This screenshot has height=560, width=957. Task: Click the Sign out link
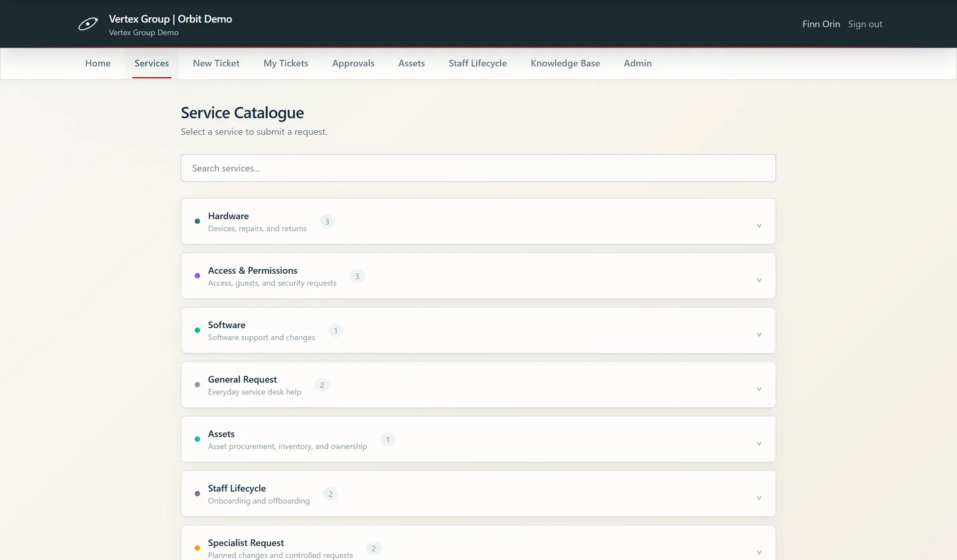865,24
